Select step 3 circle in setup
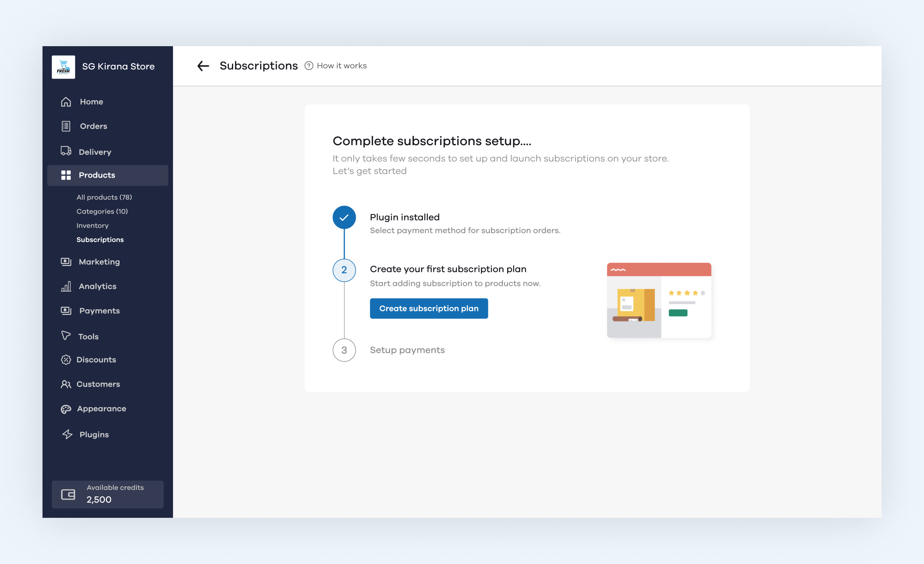924x564 pixels. click(344, 350)
